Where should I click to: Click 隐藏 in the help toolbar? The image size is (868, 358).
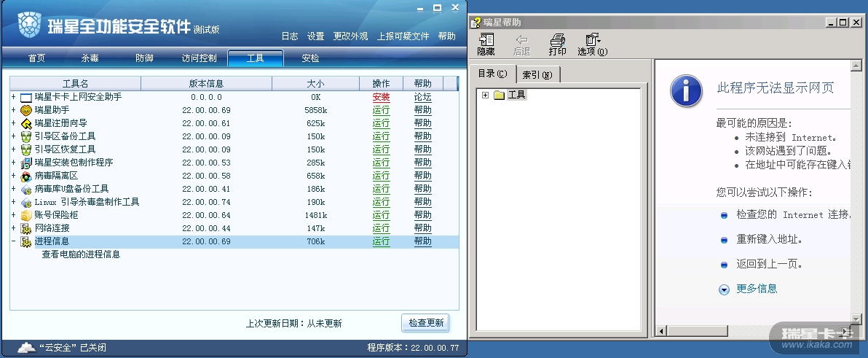486,44
